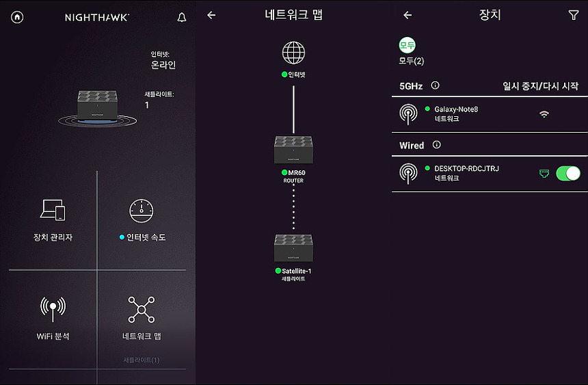Tap DESKTOP-RDCJTRJ device antenna icon
Screen dimensions: 588x385
pos(408,174)
